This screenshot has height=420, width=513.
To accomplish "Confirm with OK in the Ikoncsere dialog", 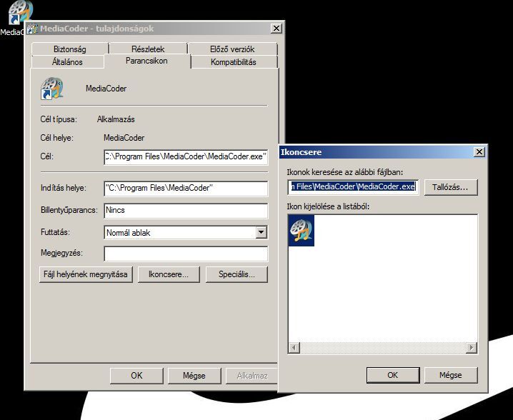I will [393, 375].
